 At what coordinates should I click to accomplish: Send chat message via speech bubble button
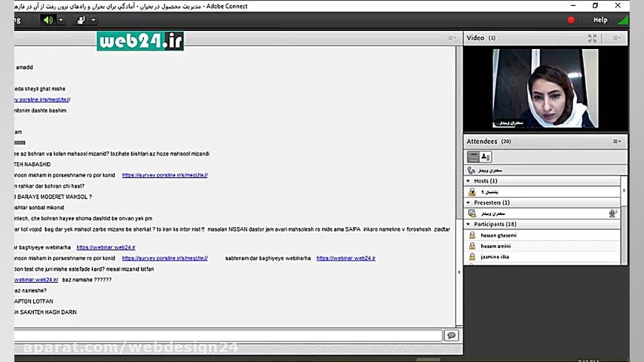pyautogui.click(x=452, y=336)
